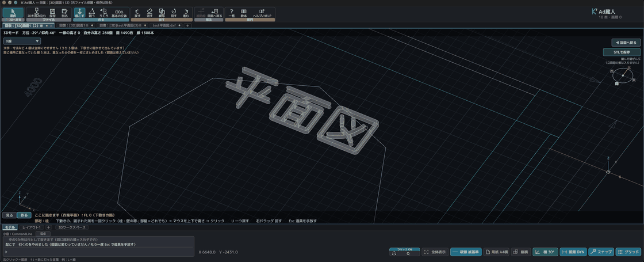644x262 pixels.
Task: Click the 作る group label in toolbar
Action: (101, 20)
